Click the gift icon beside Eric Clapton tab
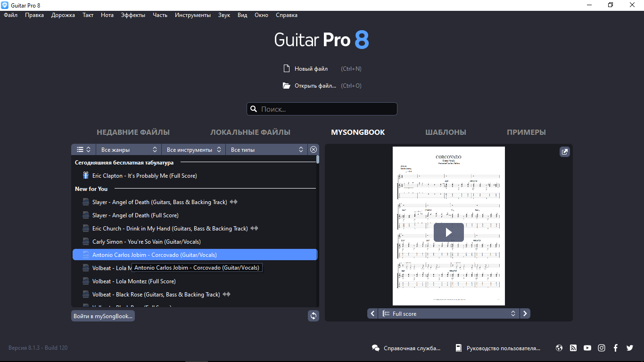Image resolution: width=644 pixels, height=362 pixels. click(86, 175)
